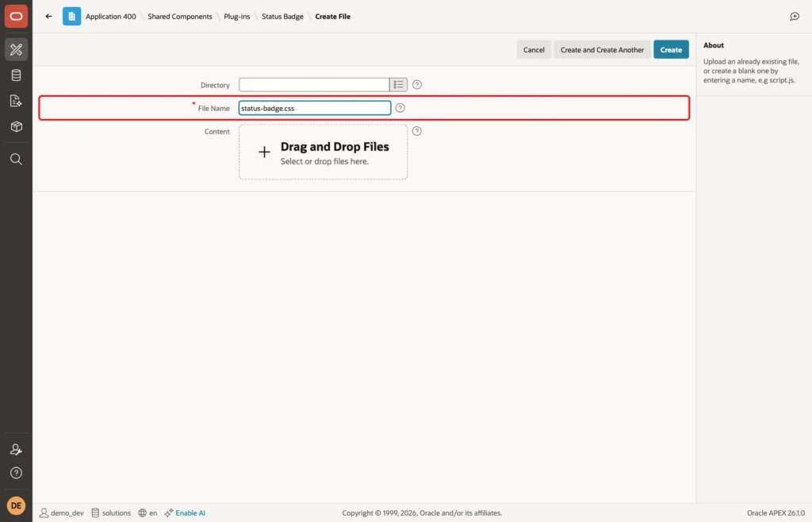Click the solutions workspace label

pos(117,512)
